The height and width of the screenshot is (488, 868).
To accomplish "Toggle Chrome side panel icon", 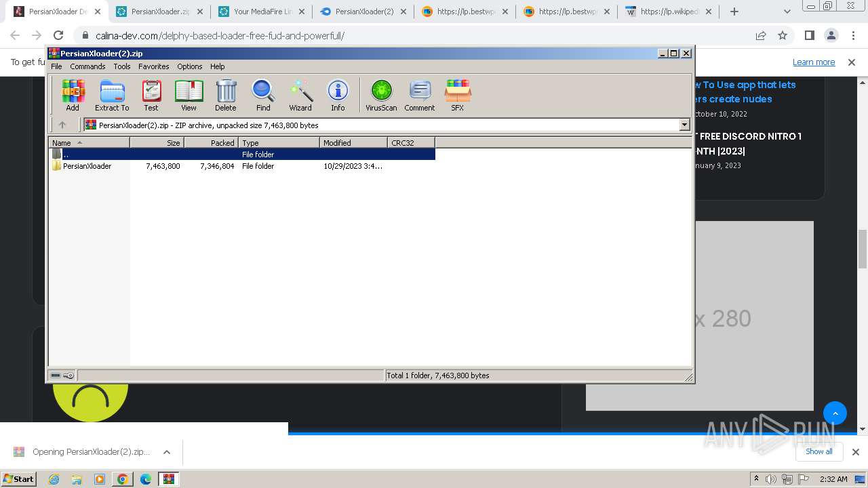I will 809,35.
